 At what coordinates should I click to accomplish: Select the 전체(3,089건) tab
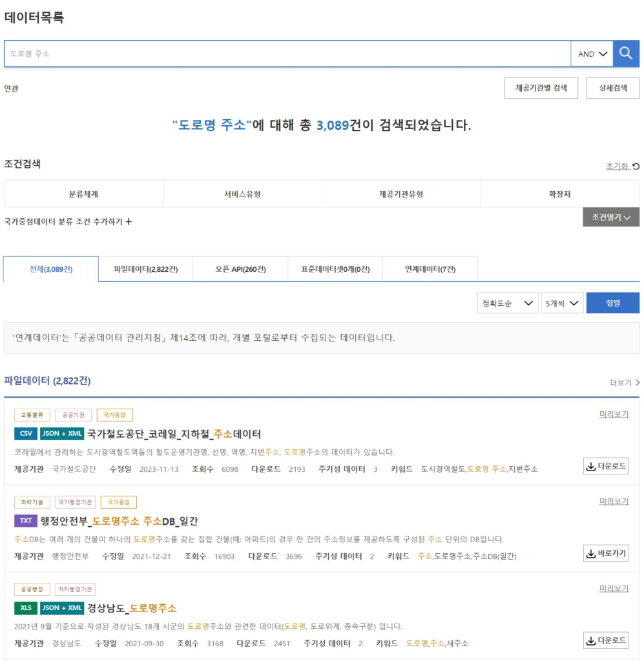(51, 269)
